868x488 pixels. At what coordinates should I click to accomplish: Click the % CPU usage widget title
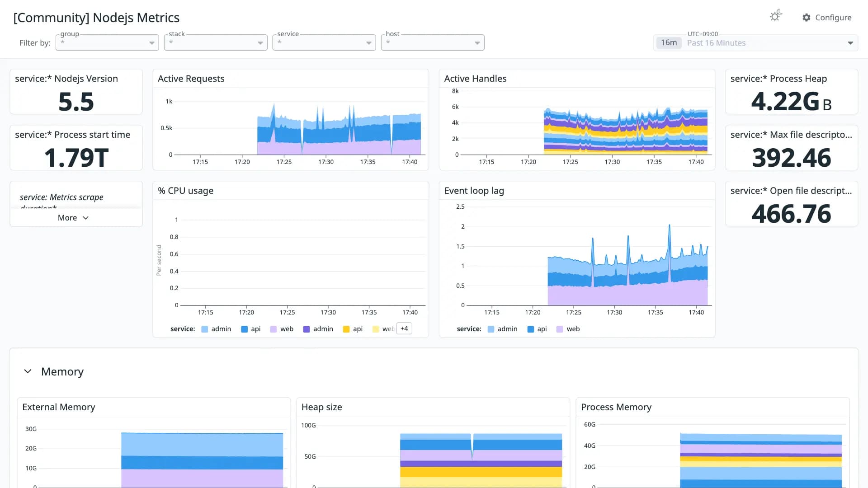(185, 191)
